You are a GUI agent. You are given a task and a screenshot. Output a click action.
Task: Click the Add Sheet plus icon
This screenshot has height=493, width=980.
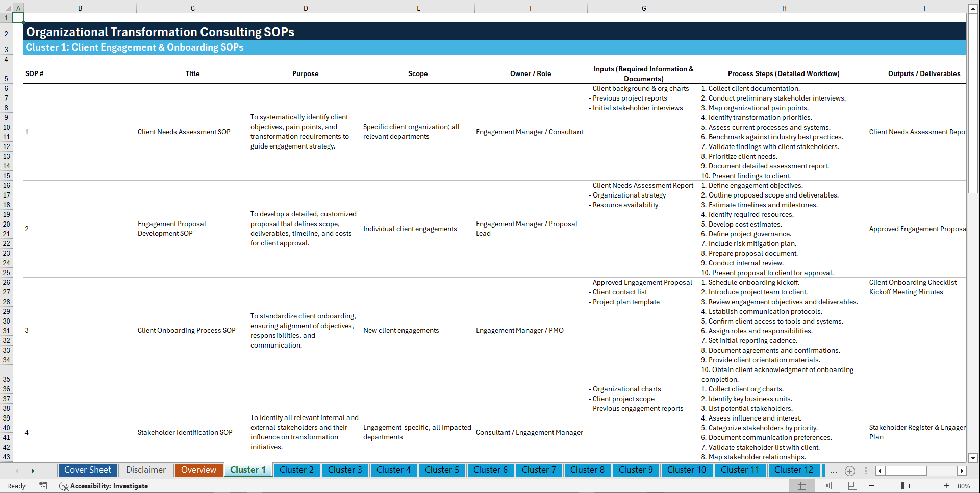(x=850, y=471)
